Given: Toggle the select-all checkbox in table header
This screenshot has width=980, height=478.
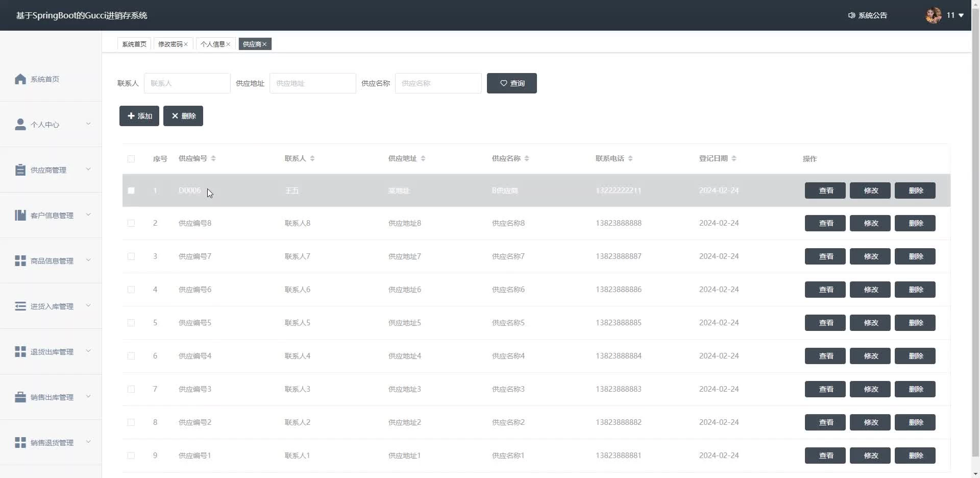Looking at the screenshot, I should click(131, 159).
